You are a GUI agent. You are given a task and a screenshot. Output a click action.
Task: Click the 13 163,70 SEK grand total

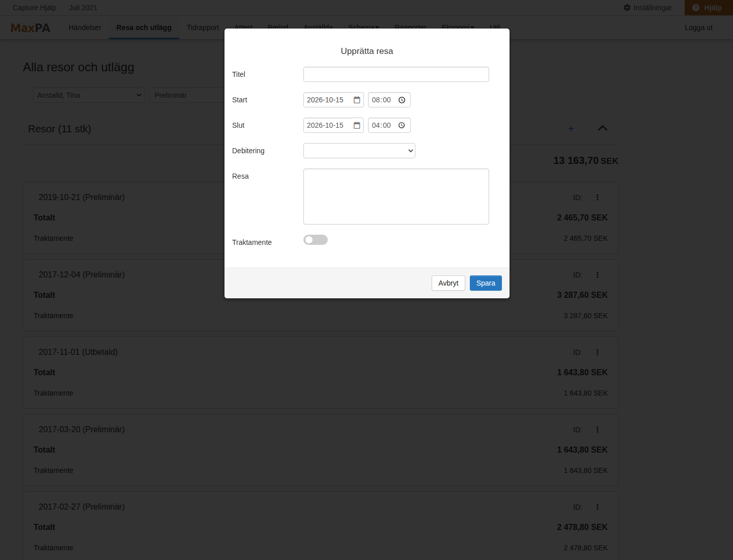click(586, 160)
